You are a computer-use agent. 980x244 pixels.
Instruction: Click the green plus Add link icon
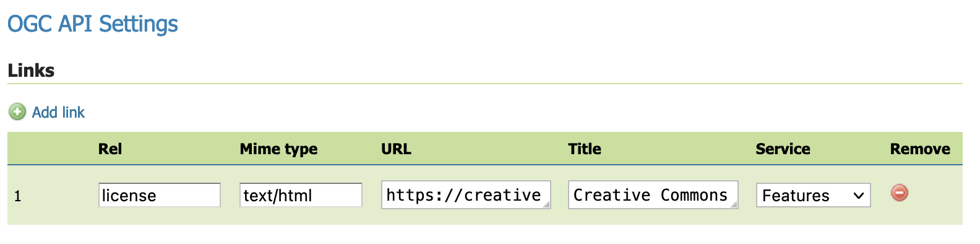(17, 111)
